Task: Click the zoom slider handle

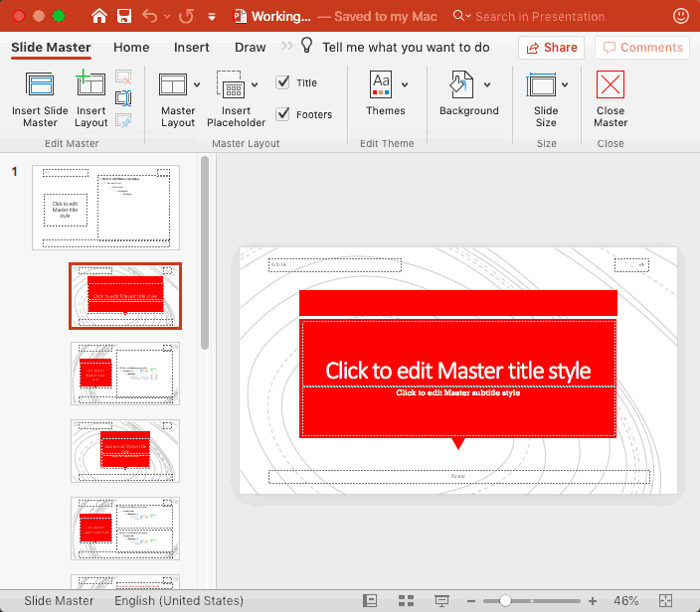Action: [x=506, y=601]
